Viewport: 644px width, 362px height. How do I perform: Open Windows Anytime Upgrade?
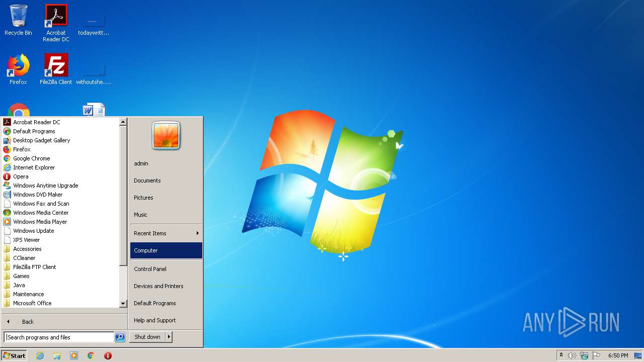coord(60,186)
